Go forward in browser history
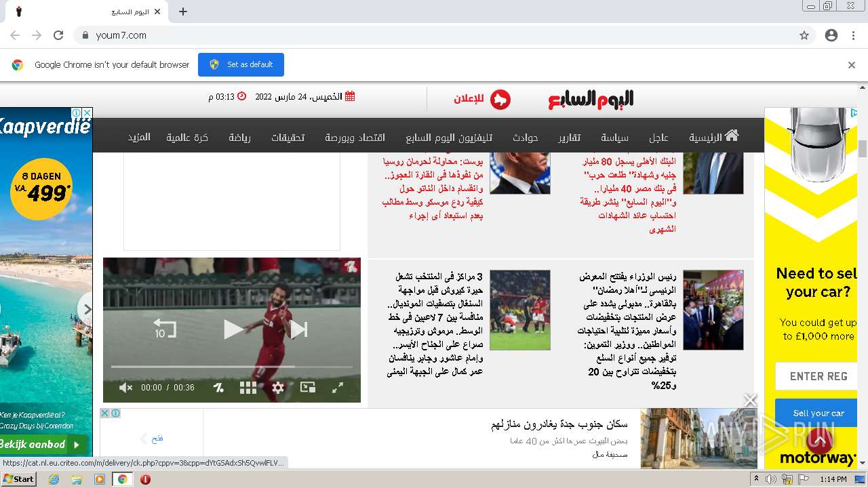 point(37,35)
